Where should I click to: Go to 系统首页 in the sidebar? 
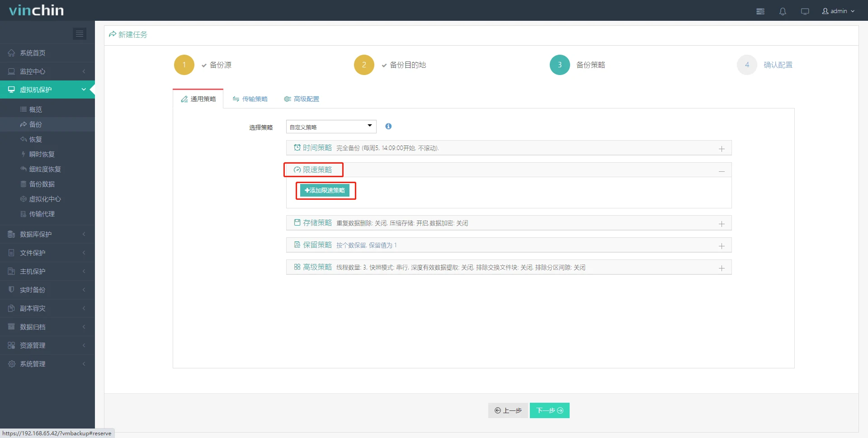pos(47,53)
